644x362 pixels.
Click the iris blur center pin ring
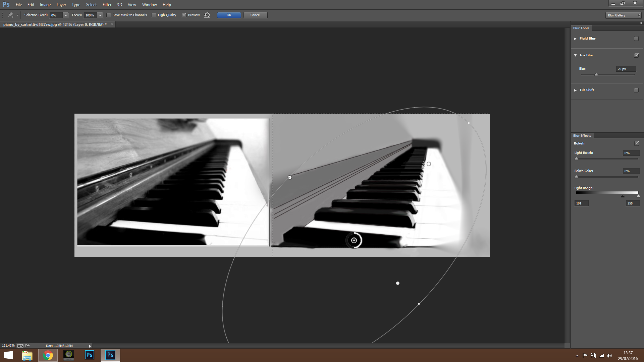[354, 240]
